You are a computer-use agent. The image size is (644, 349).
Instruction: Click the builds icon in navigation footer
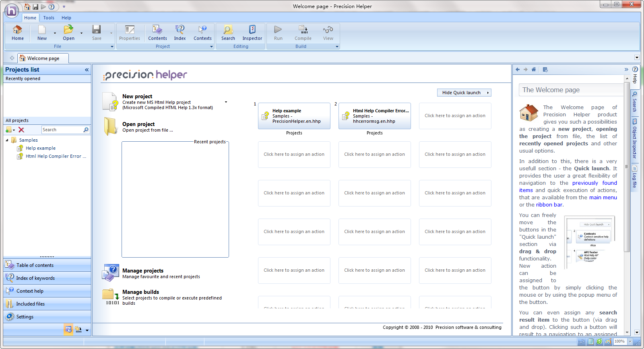(78, 330)
